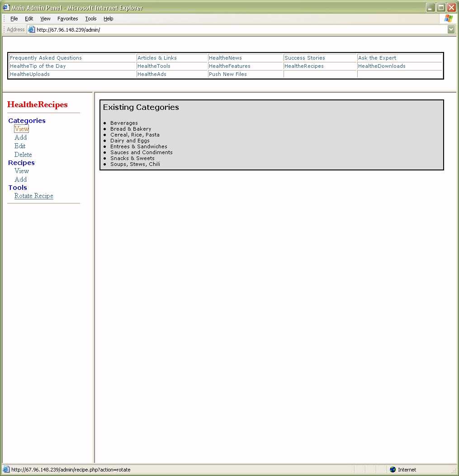Open Frequently Asked Questions link
The width and height of the screenshot is (459, 476).
(46, 58)
